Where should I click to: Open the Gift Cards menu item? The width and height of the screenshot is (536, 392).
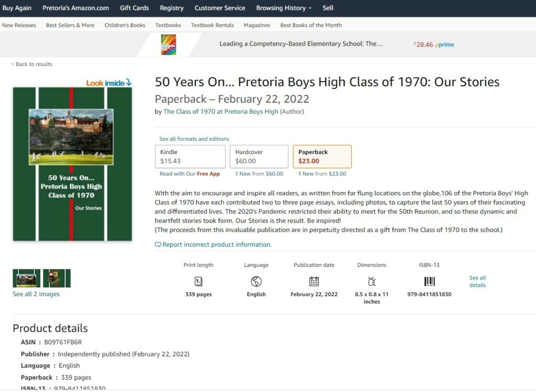click(135, 8)
